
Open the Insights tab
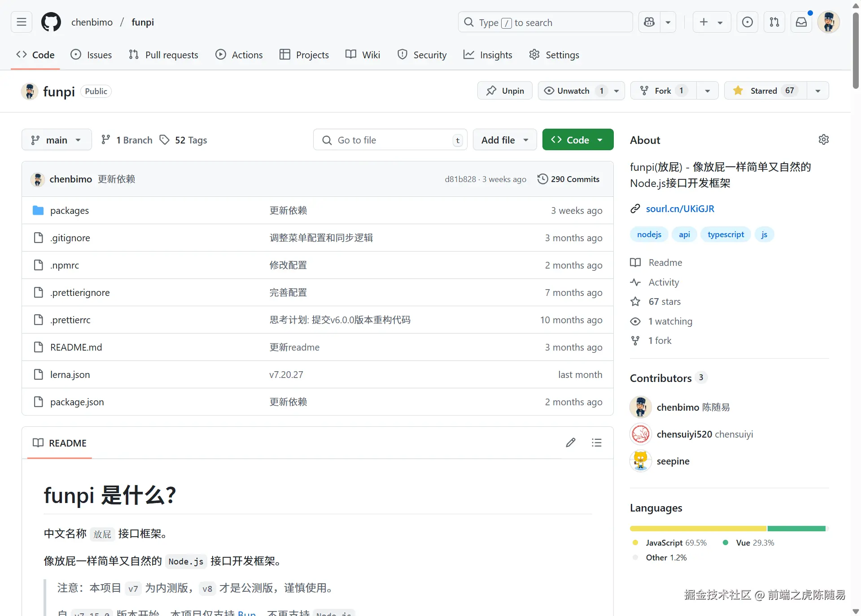pyautogui.click(x=488, y=55)
